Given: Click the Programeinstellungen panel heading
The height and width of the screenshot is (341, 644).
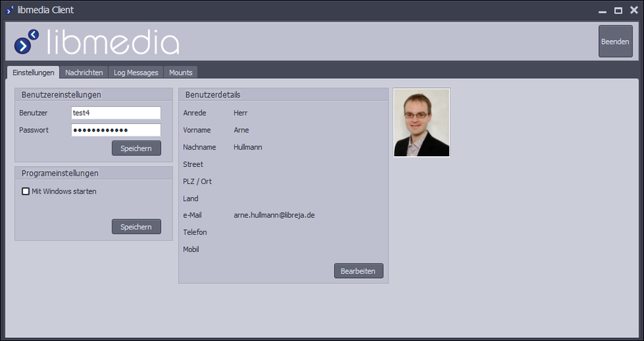Looking at the screenshot, I should [60, 173].
